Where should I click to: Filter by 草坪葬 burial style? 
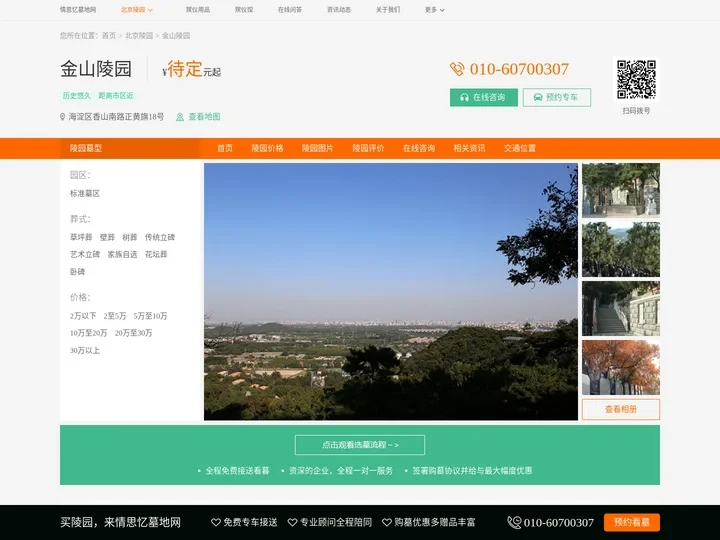pyautogui.click(x=81, y=237)
